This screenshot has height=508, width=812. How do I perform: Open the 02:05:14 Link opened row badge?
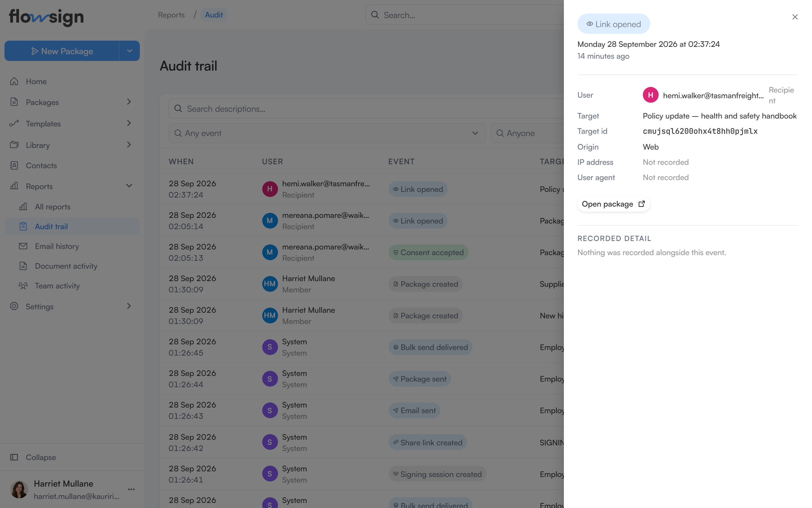(418, 221)
